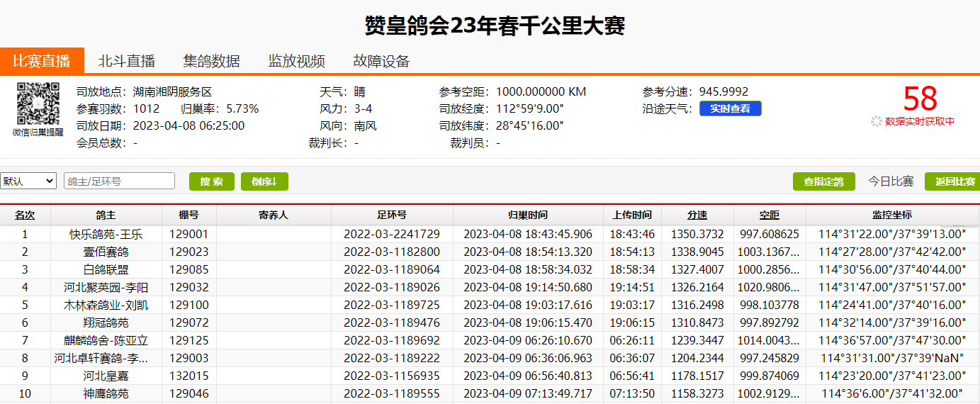Sort by 分速 column header
980x404 pixels.
tap(697, 215)
